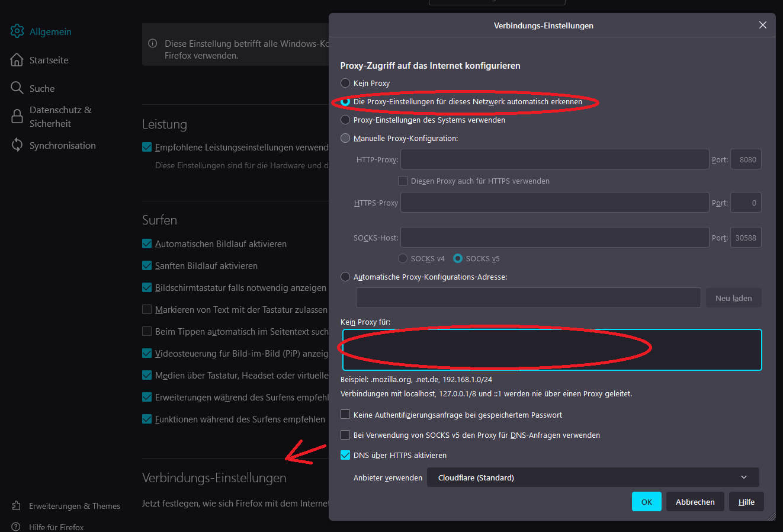783x532 pixels.
Task: Open Datenschutz & Sicherheit settings
Action: coord(60,117)
